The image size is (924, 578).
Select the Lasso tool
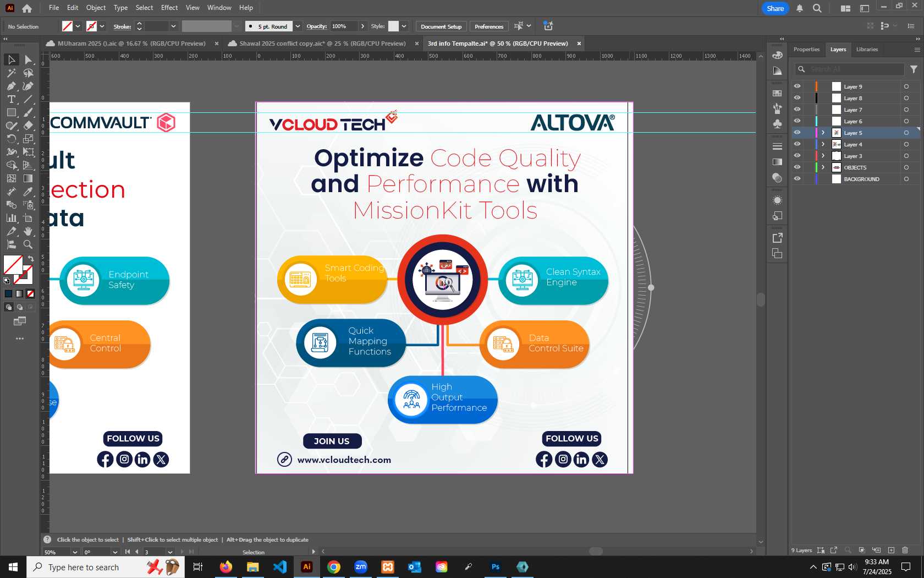pos(28,73)
